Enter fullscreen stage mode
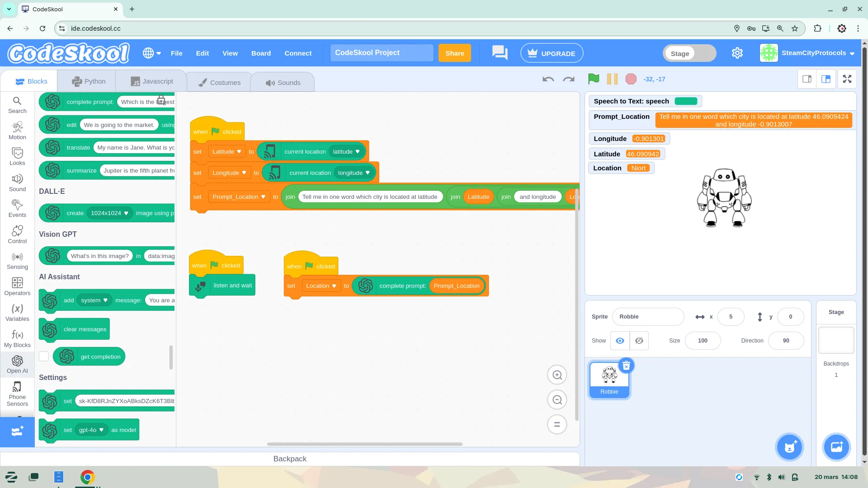 [x=847, y=79]
